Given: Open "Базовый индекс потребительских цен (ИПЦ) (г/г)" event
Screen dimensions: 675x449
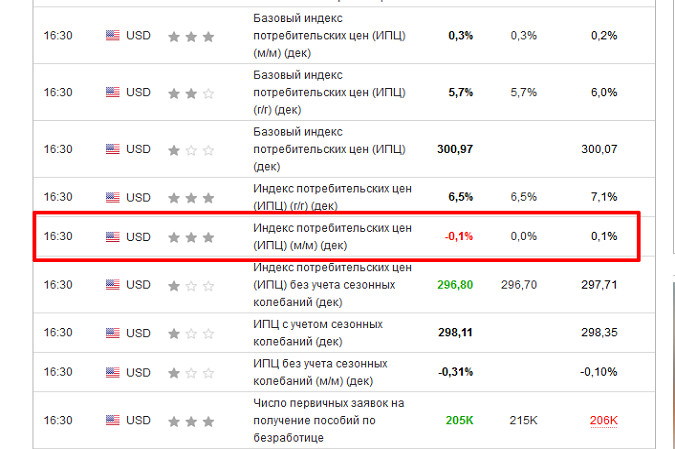Looking at the screenshot, I should click(329, 93).
